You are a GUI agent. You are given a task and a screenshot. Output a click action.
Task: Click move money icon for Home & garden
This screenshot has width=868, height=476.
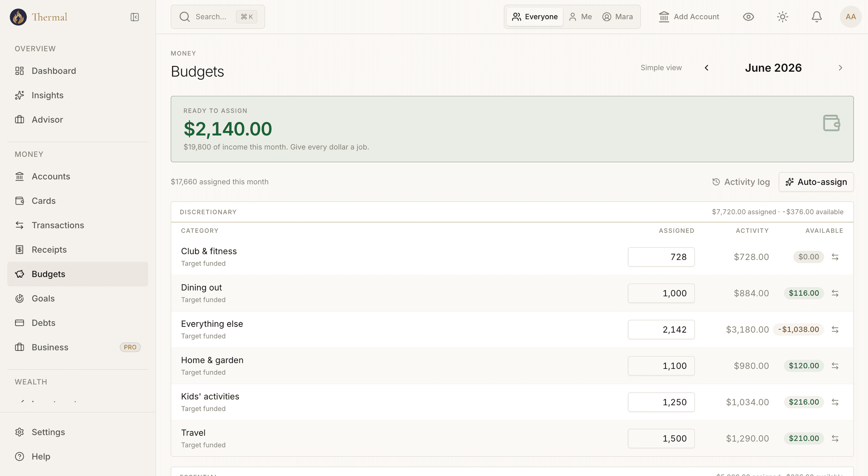pos(835,366)
